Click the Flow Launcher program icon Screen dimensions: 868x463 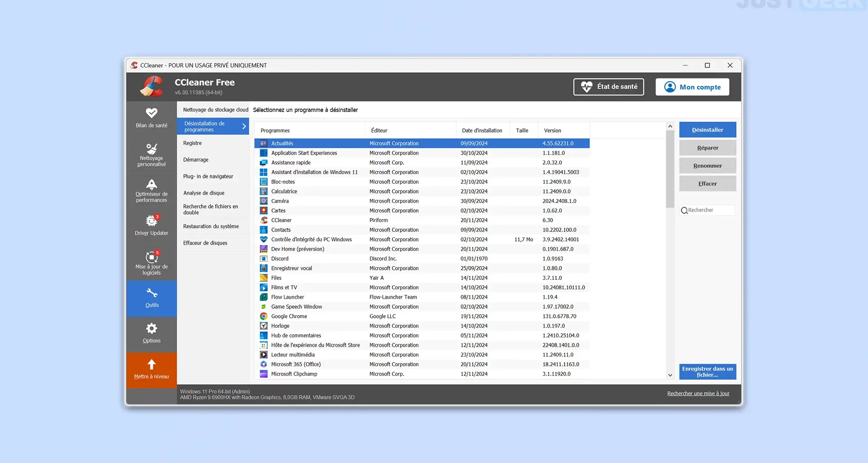click(x=264, y=297)
